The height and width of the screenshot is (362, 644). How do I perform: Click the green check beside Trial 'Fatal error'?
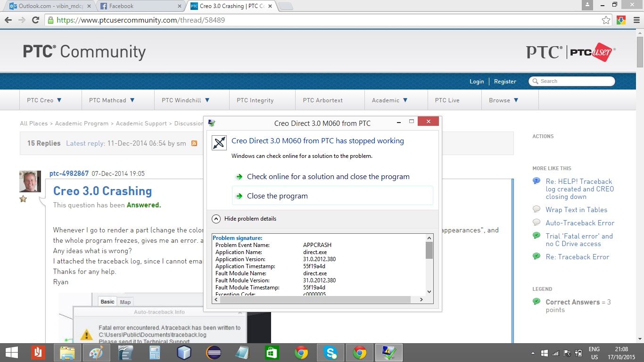pos(537,236)
